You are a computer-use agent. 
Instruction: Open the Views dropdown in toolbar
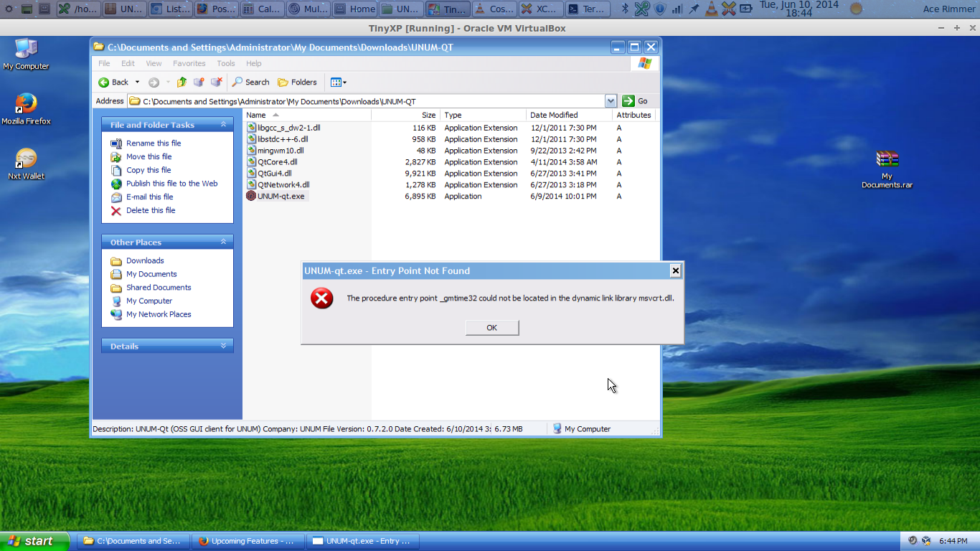(x=339, y=82)
